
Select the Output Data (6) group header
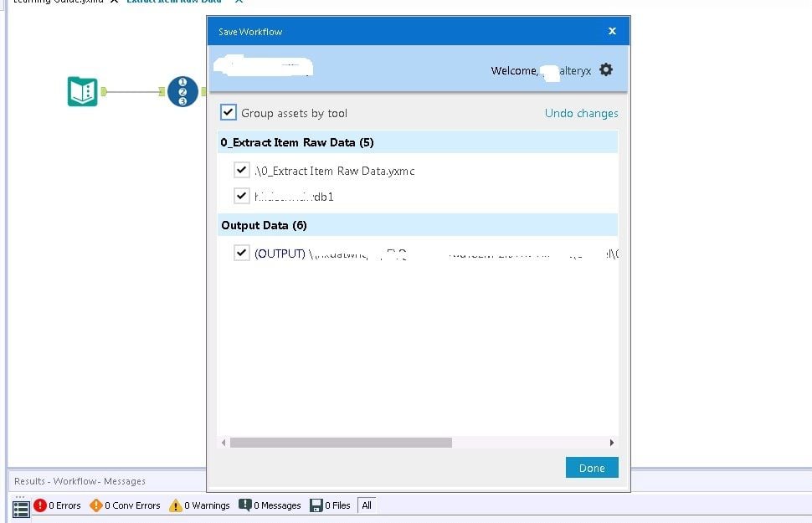pos(418,225)
